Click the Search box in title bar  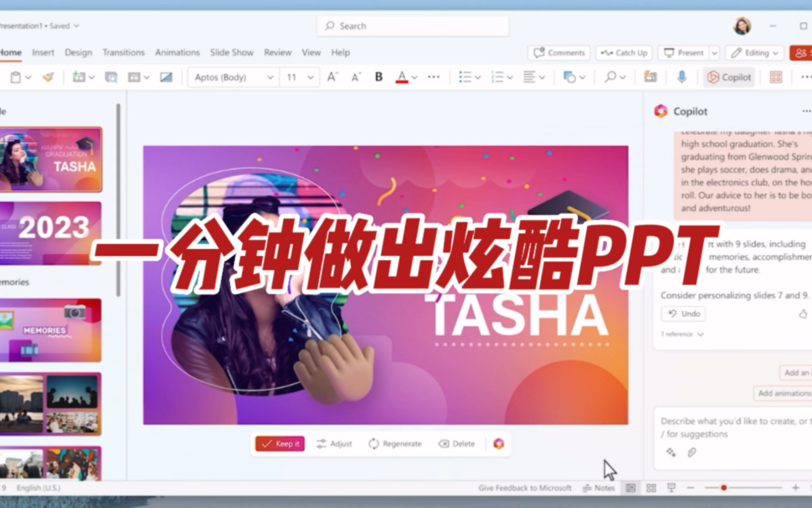(413, 26)
